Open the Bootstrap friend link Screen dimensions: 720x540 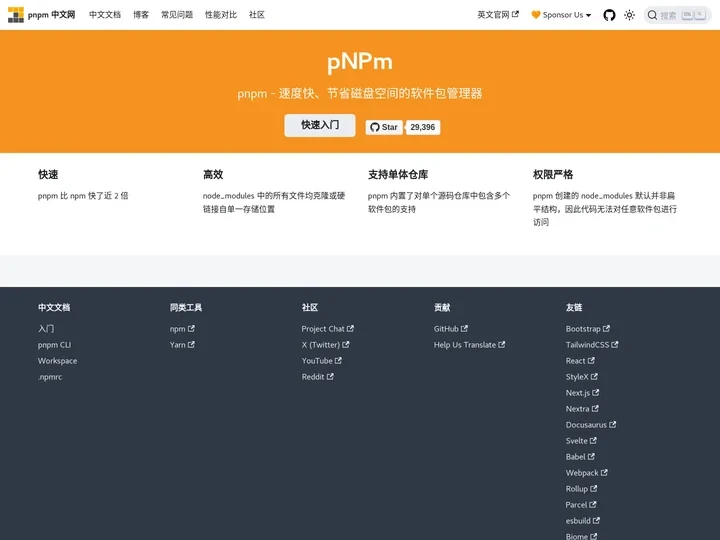click(587, 329)
